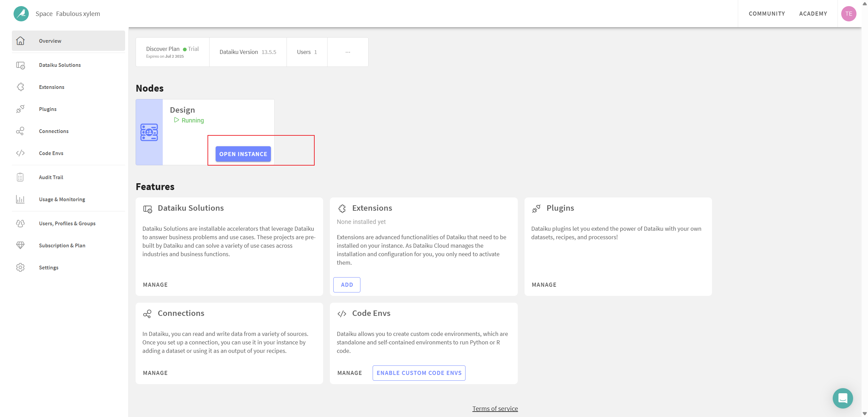Click Manage under Plugins card
This screenshot has height=417, width=868.
pos(544,285)
